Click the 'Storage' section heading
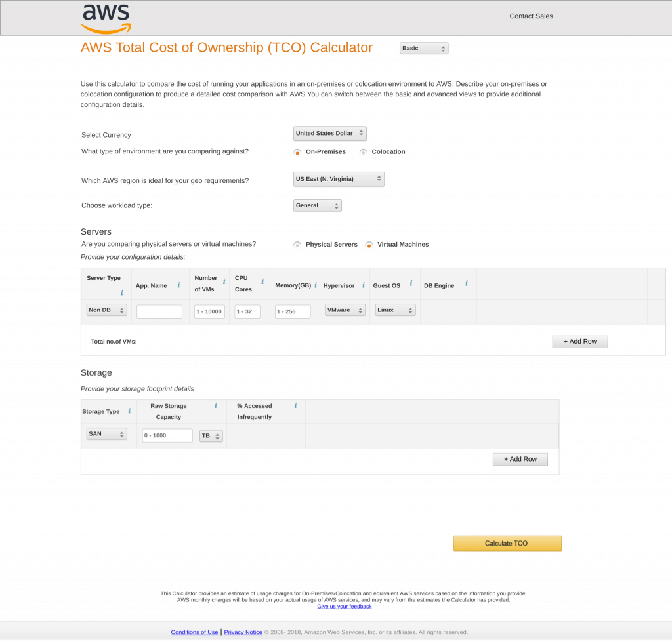This screenshot has width=672, height=642. 96,373
